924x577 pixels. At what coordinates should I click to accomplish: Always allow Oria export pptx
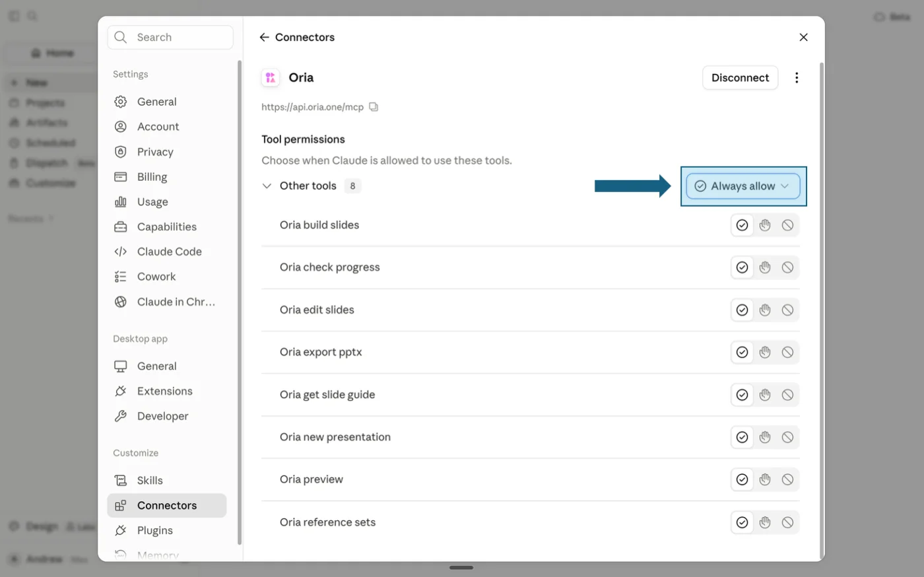tap(742, 353)
